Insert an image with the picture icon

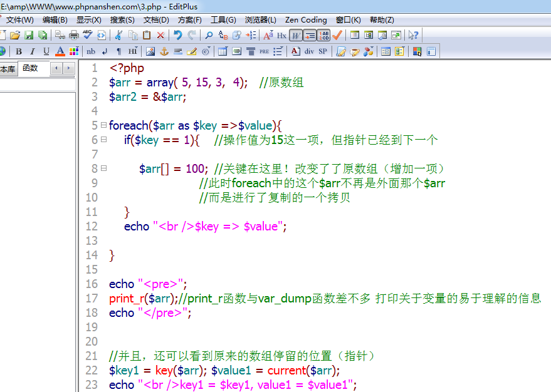[x=150, y=51]
